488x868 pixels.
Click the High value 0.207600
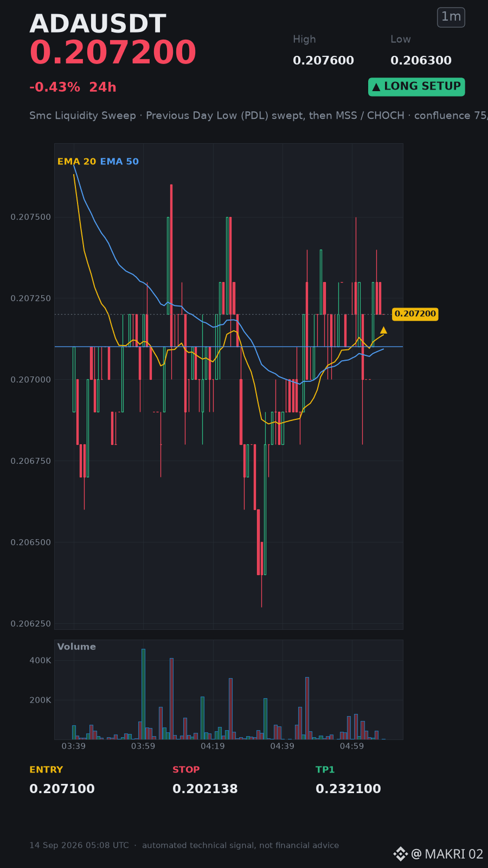323,61
